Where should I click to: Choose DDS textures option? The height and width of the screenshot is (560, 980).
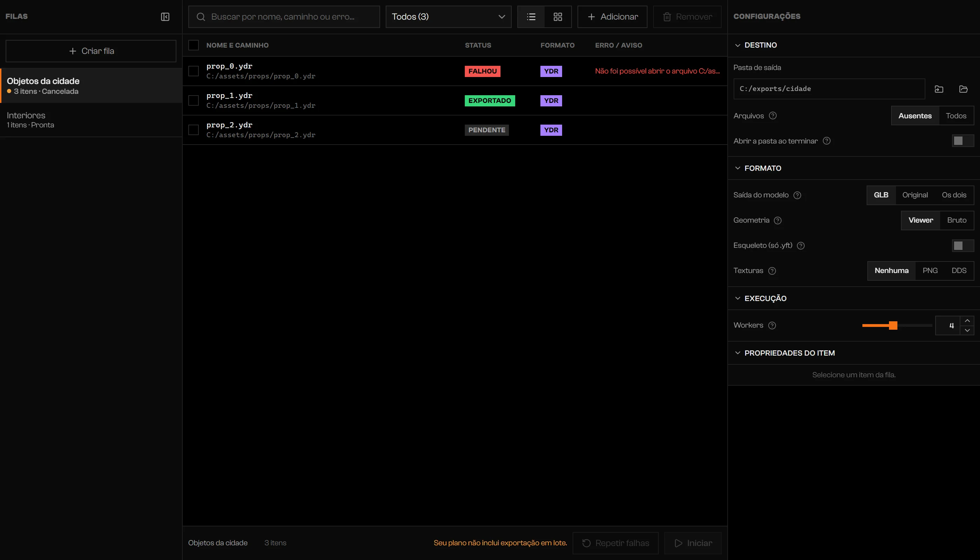click(x=959, y=271)
